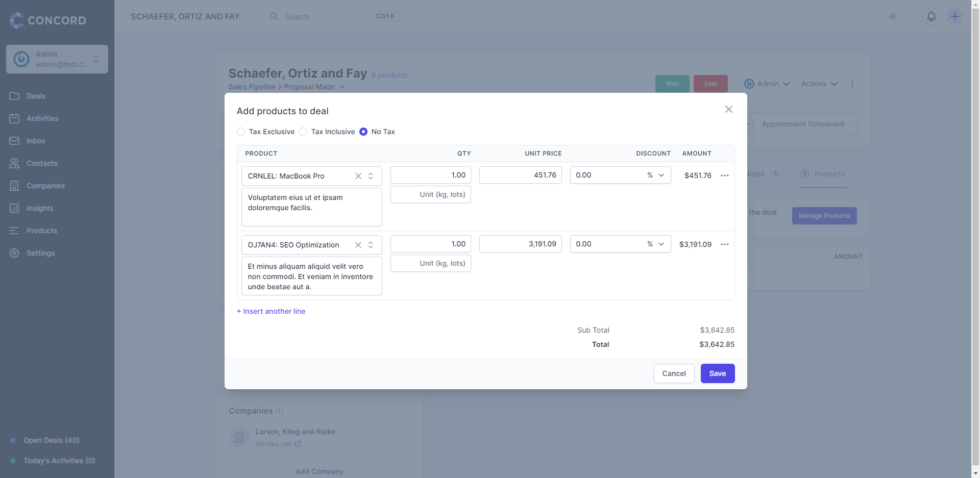Mark the deal as Won
The image size is (980, 478).
click(672, 84)
